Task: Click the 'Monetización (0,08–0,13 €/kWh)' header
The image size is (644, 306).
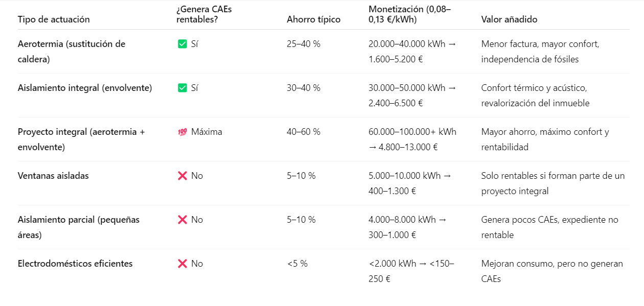Action: point(409,14)
